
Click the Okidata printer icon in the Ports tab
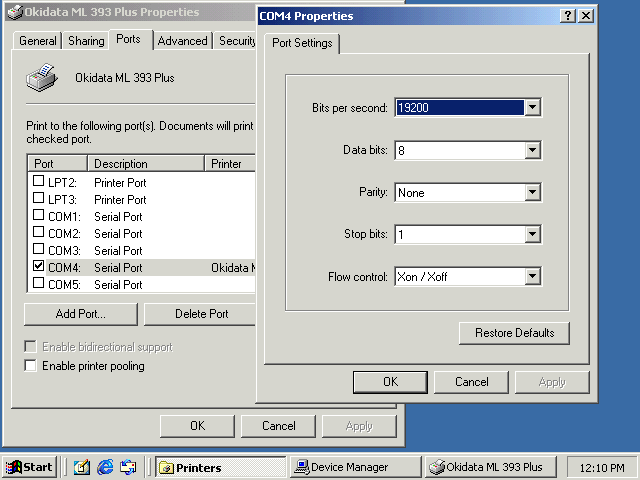tap(41, 77)
